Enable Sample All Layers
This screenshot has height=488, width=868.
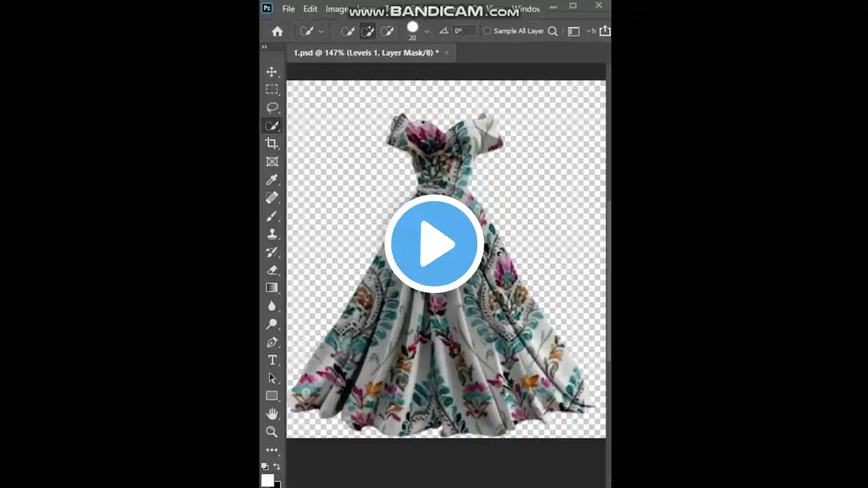(487, 30)
